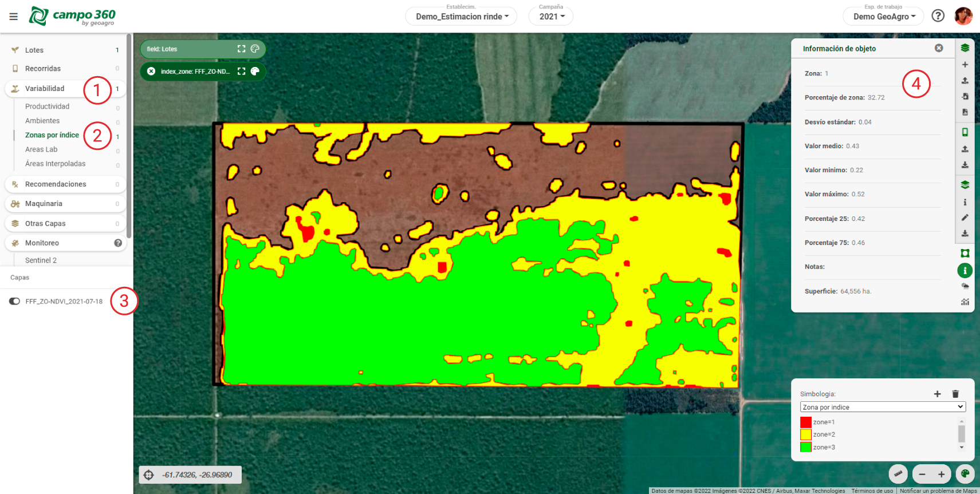The width and height of the screenshot is (980, 494).
Task: Click the pencil edit icon in right toolbar
Action: [965, 218]
